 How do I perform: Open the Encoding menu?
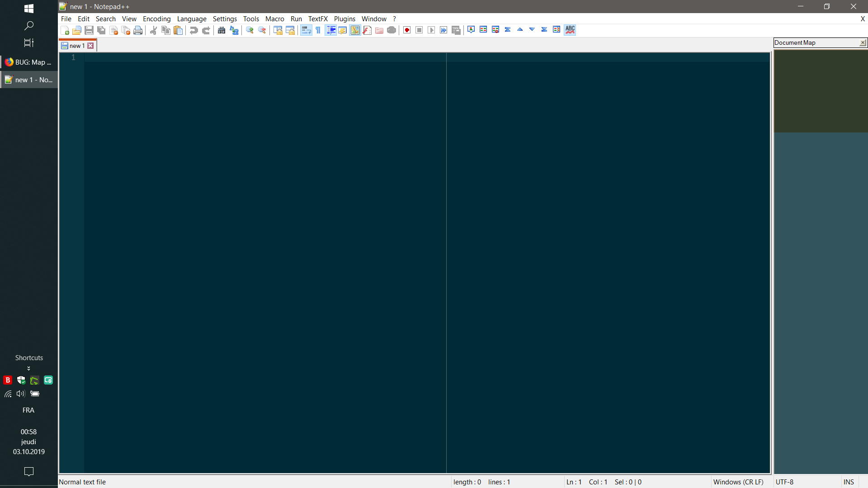coord(156,19)
